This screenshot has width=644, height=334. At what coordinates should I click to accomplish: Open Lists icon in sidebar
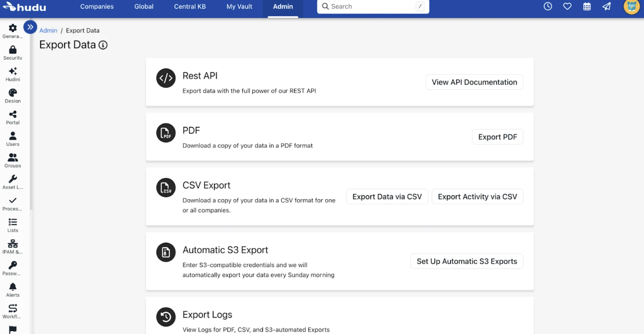pos(13,222)
